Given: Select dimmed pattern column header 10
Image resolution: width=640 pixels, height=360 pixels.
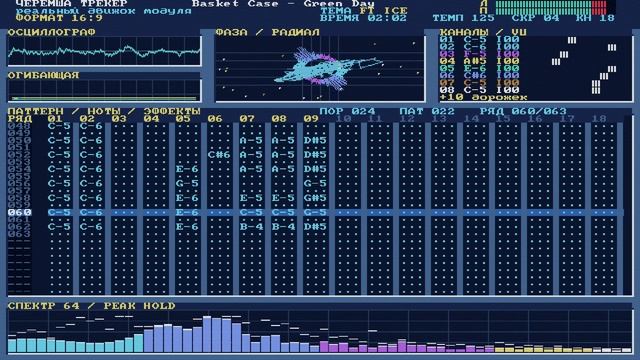Looking at the screenshot, I should 343,119.
